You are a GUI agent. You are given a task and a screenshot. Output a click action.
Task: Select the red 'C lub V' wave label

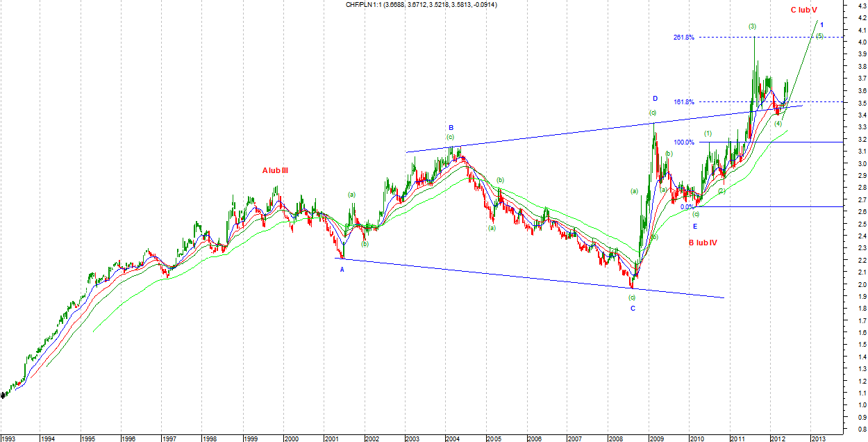(x=803, y=10)
